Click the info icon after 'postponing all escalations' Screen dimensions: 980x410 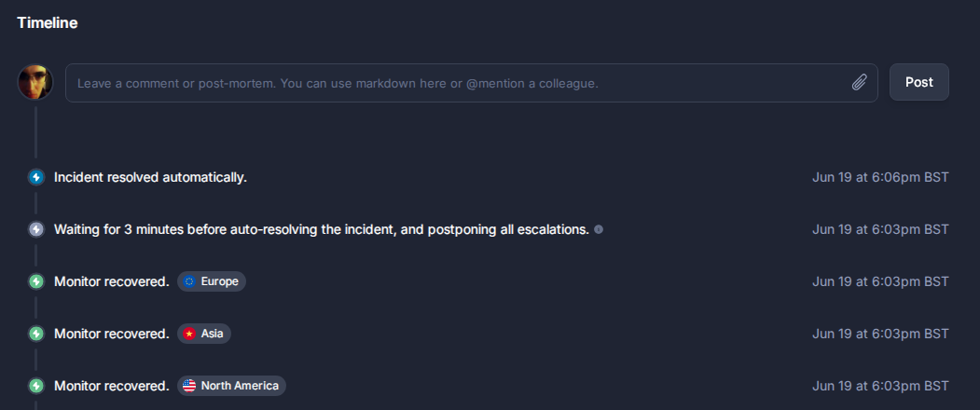coord(599,229)
